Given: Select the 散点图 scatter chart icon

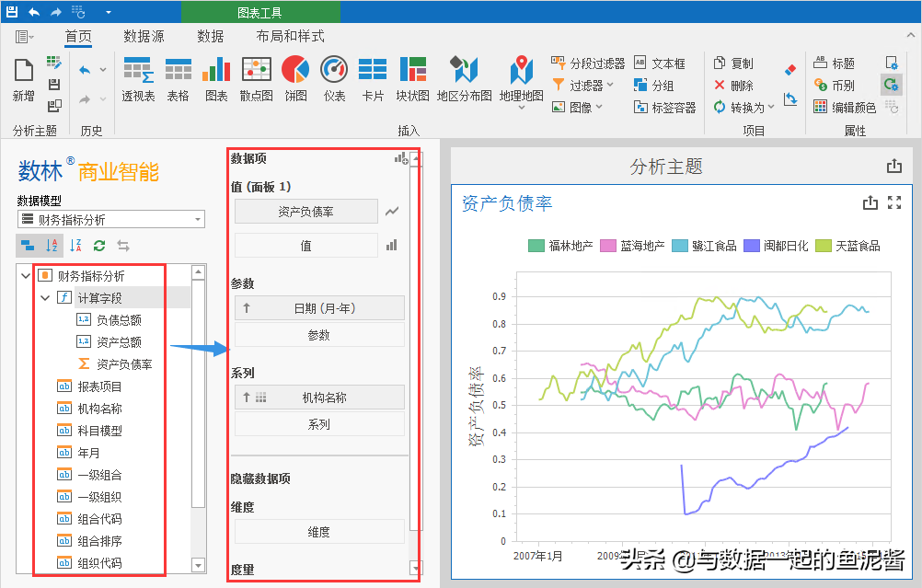Looking at the screenshot, I should tap(255, 81).
